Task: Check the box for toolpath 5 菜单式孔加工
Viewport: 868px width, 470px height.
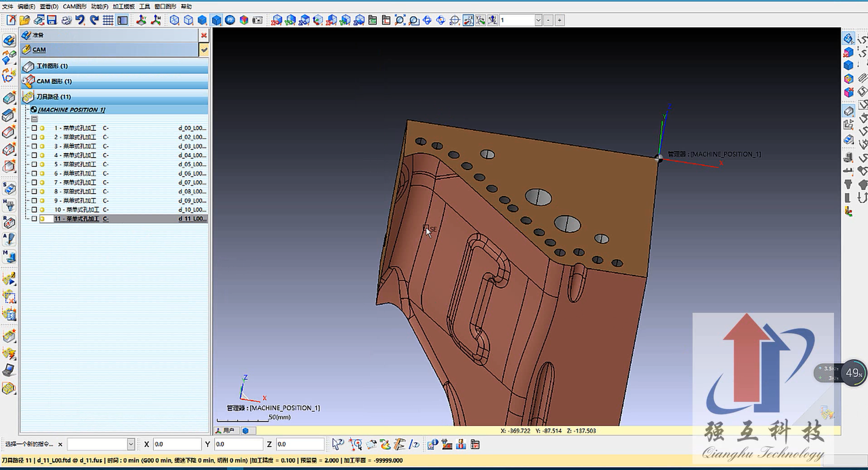Action: click(34, 164)
